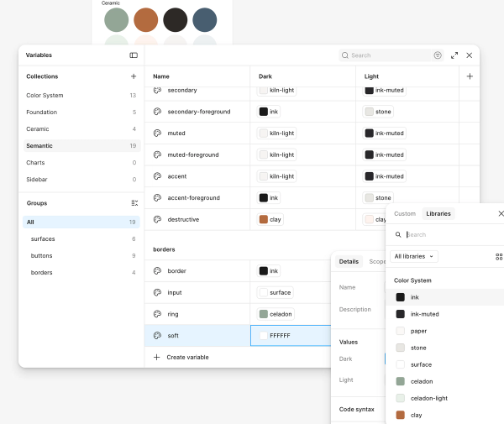The image size is (504, 424).
Task: Select the Color System collection
Action: coord(81,96)
